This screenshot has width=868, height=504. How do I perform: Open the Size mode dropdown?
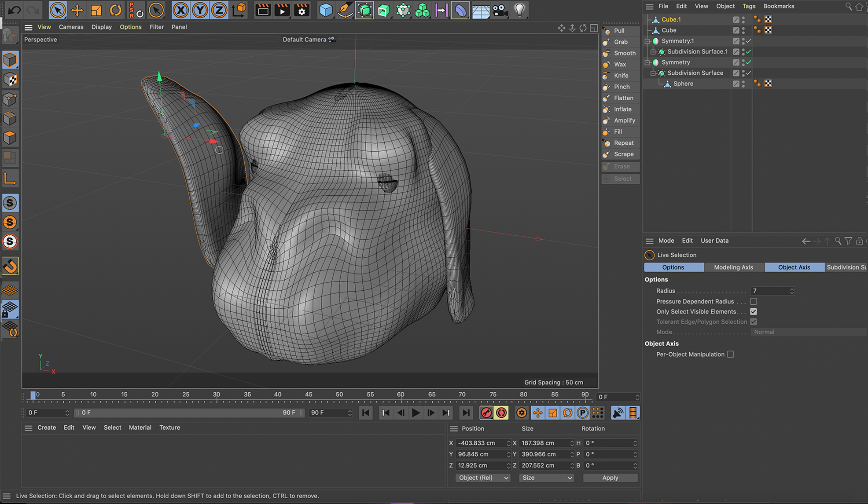(x=546, y=478)
